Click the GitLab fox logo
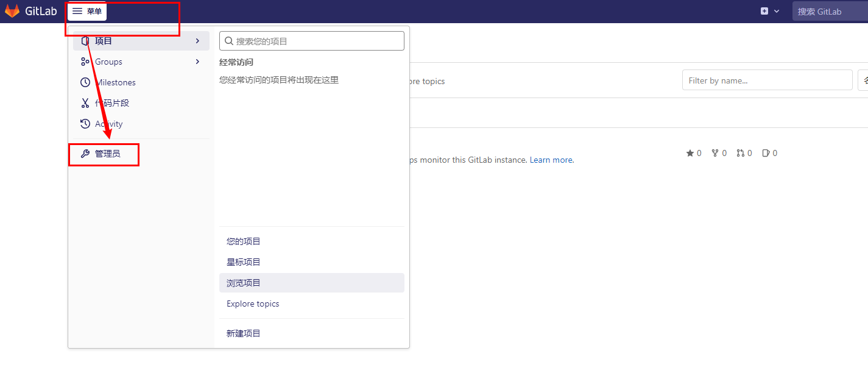Image resolution: width=868 pixels, height=373 pixels. [12, 11]
